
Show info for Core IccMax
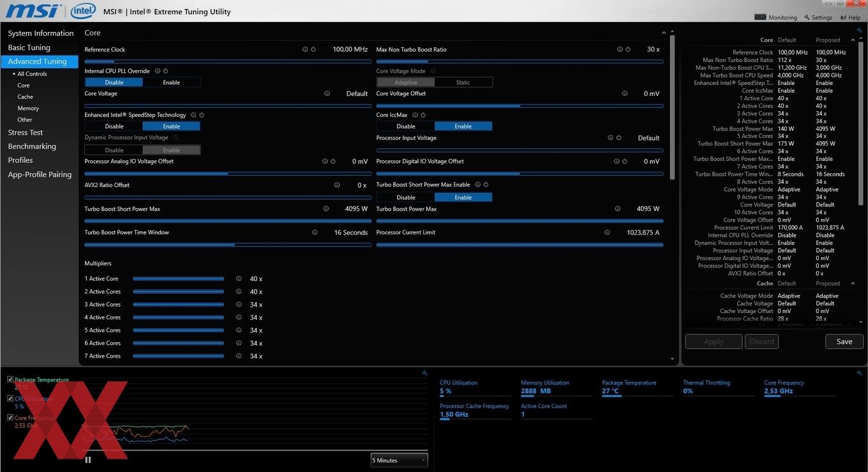(415, 115)
